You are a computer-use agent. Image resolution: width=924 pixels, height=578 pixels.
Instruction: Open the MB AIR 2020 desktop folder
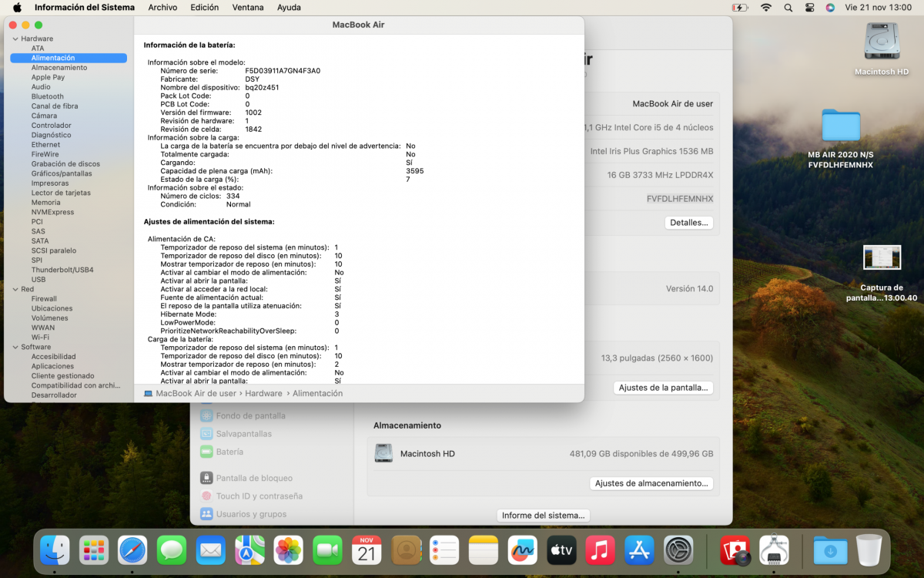840,126
